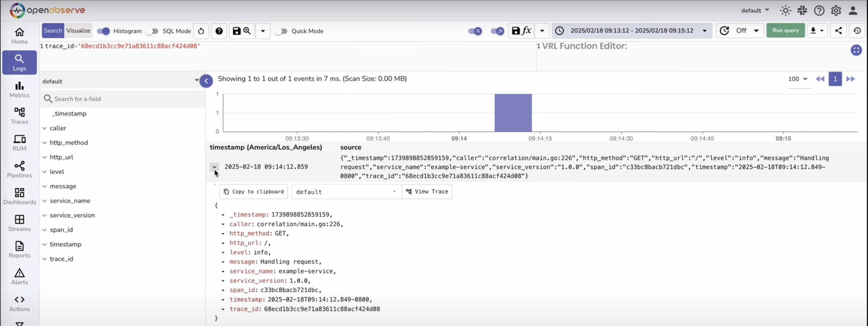The width and height of the screenshot is (868, 326).
Task: Open the Alerts section
Action: coord(19,276)
